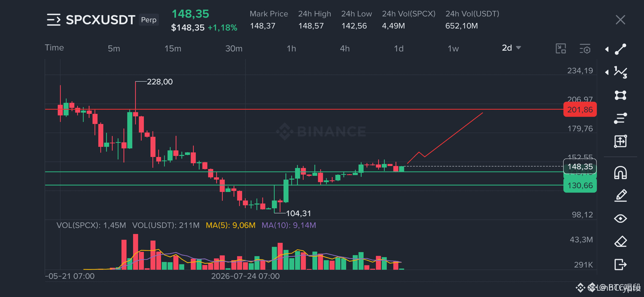Expand the 2d timeframe dropdown
This screenshot has width=644, height=297.
pyautogui.click(x=511, y=48)
